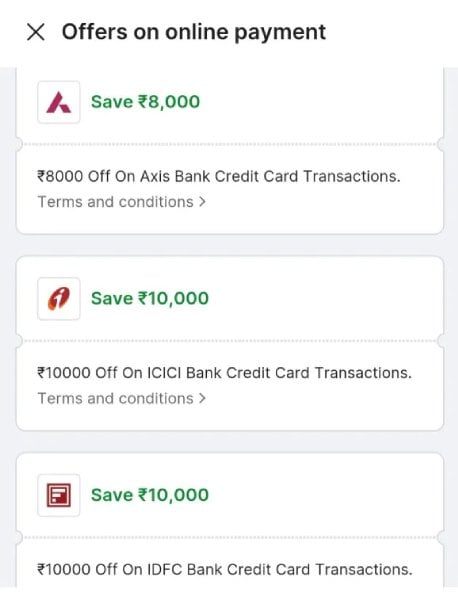The width and height of the screenshot is (458, 600).
Task: Close the Offers on online payment panel
Action: 36,32
